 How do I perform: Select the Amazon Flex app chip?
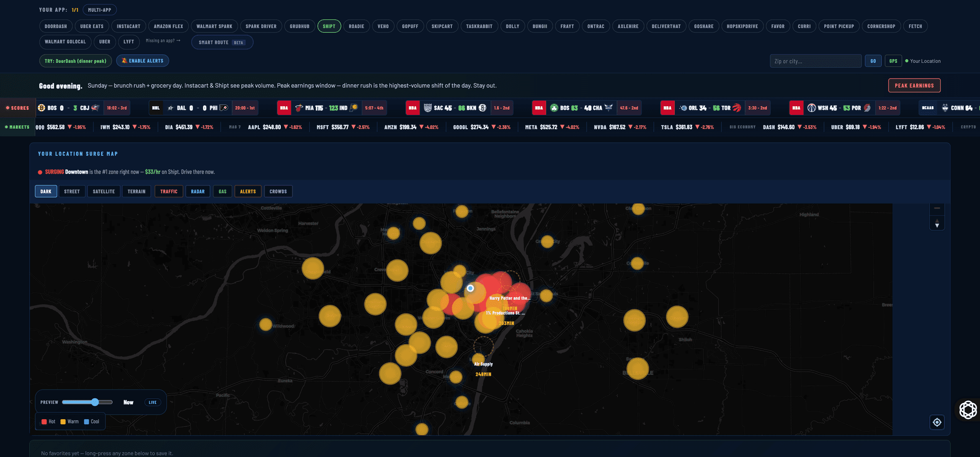168,26
